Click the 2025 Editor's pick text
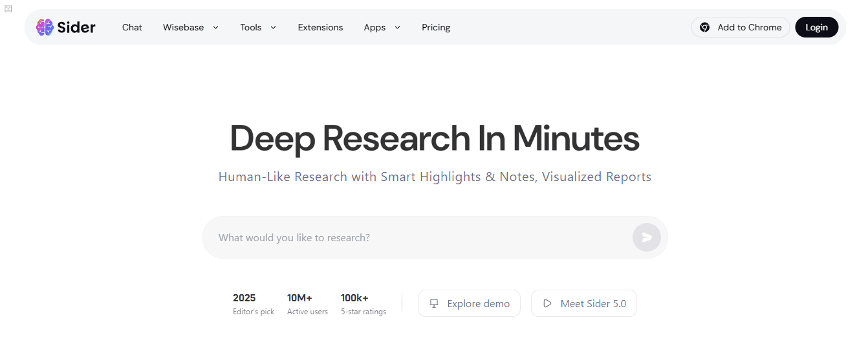Screen dimensions: 868x344 tap(254, 304)
